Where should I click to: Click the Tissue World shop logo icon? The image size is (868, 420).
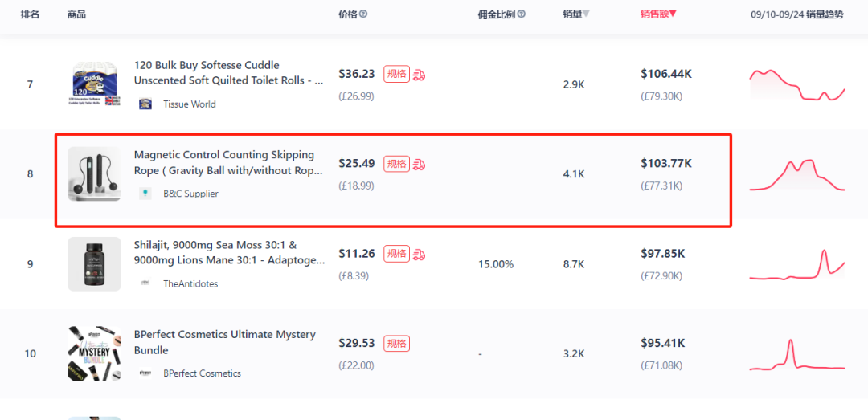[x=145, y=104]
